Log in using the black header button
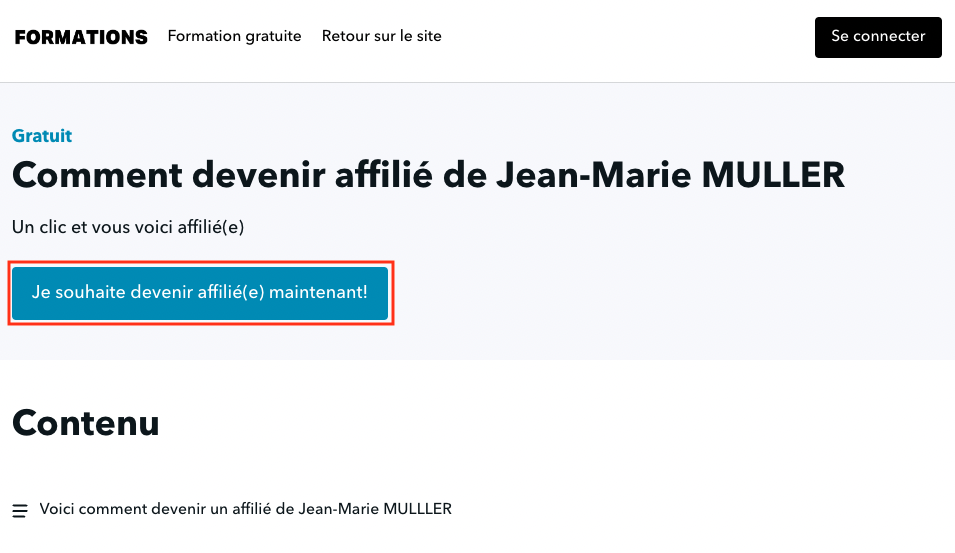Viewport: 955px width, 553px height. click(x=878, y=37)
